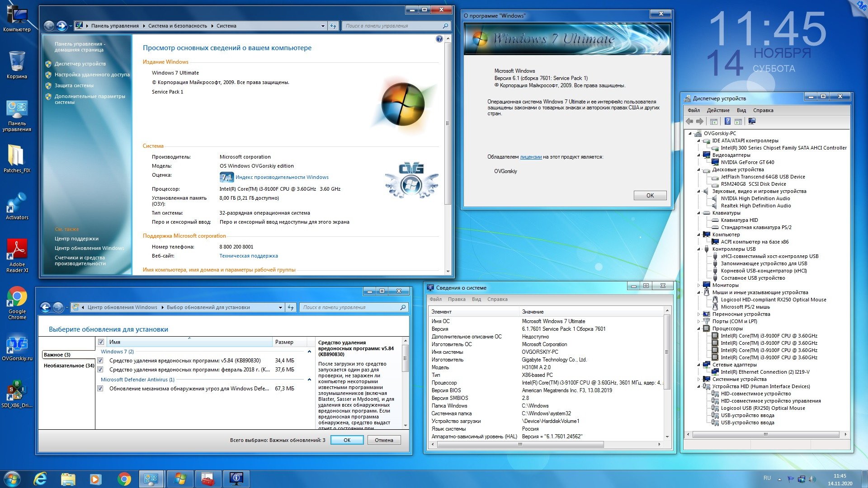Viewport: 868px width, 488px height.
Task: Click the RU language indicator in taskbar
Action: click(767, 478)
